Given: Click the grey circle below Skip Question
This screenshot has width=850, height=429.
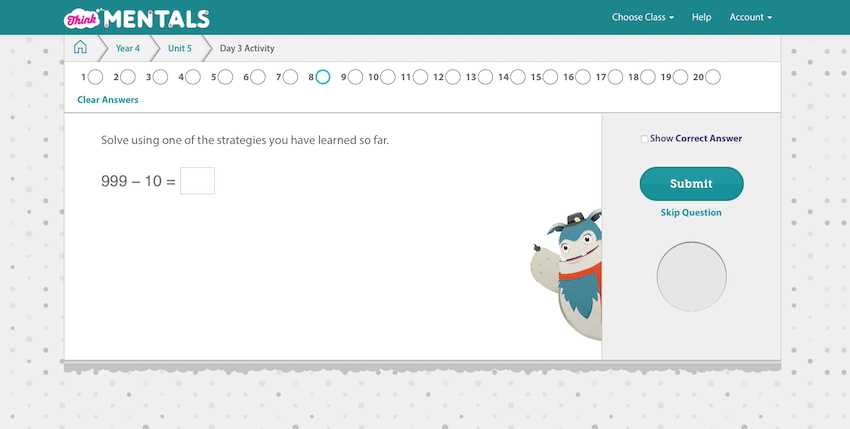Looking at the screenshot, I should pos(691,277).
